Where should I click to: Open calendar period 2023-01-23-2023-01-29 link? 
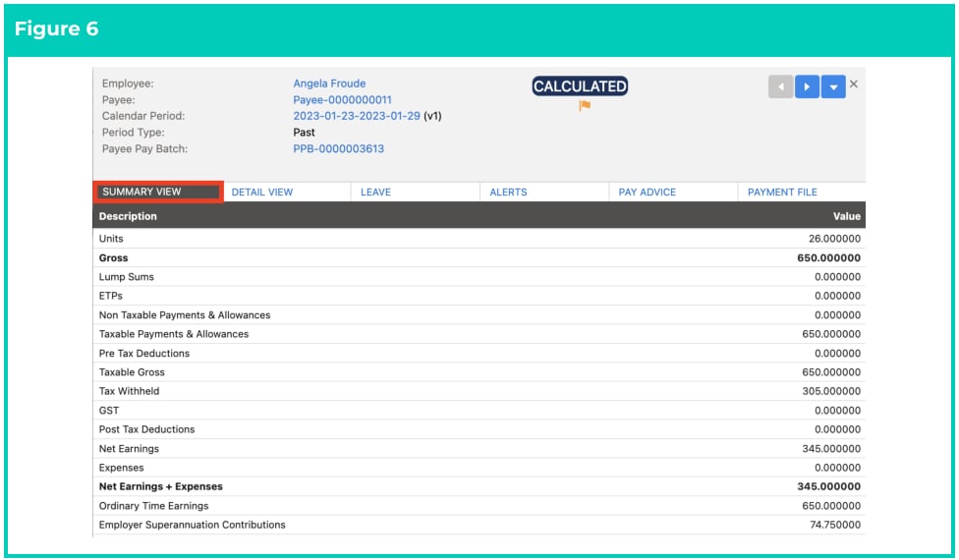[357, 116]
